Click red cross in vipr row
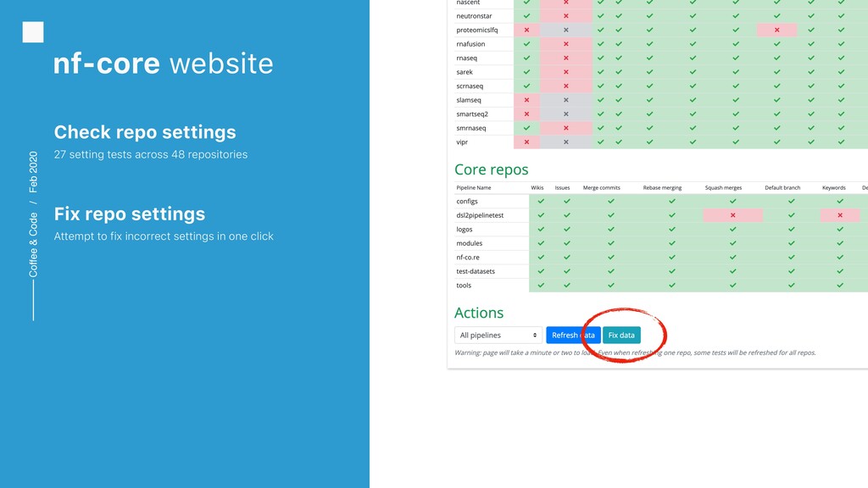This screenshot has width=868, height=488. click(526, 142)
